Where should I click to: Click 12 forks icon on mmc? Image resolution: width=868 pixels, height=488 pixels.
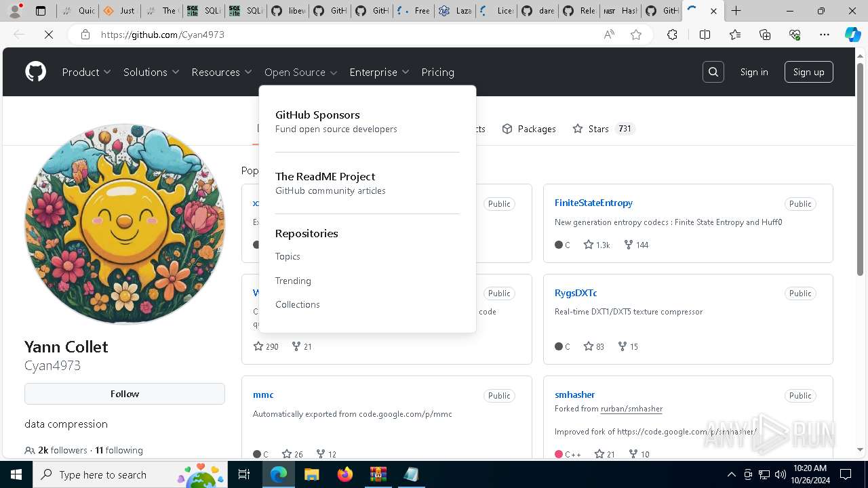coord(321,454)
